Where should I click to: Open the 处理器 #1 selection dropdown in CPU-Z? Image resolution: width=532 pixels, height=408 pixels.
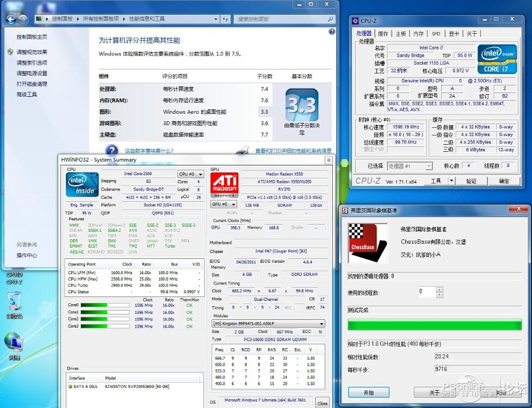pos(410,166)
